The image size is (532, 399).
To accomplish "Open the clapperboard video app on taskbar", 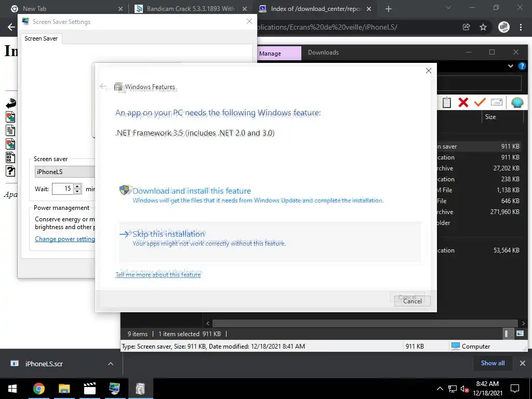I will pos(89,389).
